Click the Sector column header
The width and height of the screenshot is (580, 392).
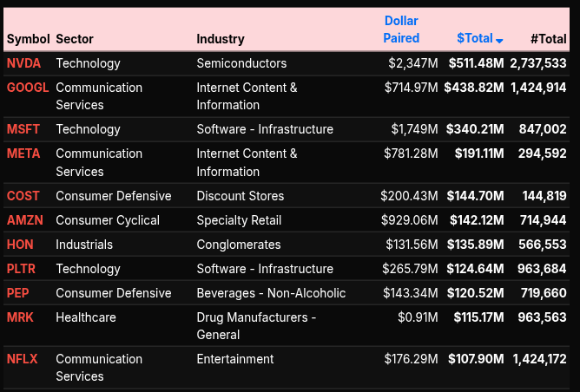pyautogui.click(x=75, y=39)
